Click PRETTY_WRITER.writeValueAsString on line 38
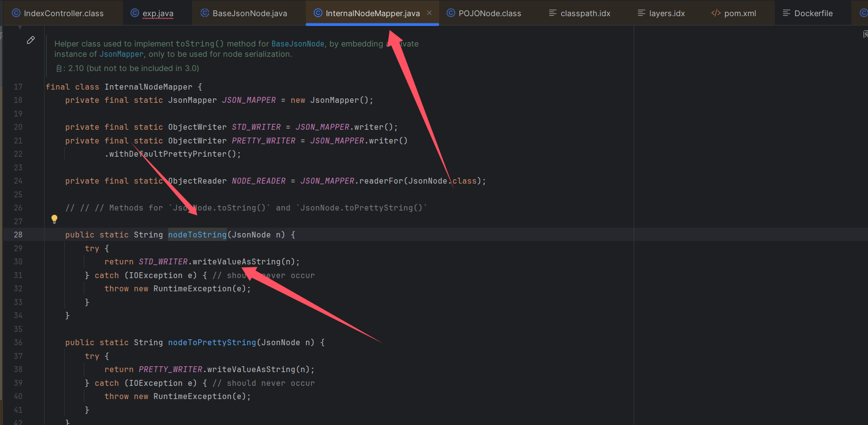This screenshot has width=868, height=425. pos(217,369)
